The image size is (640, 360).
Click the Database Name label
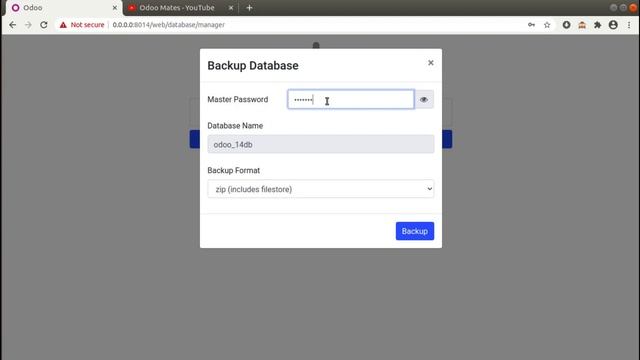235,126
